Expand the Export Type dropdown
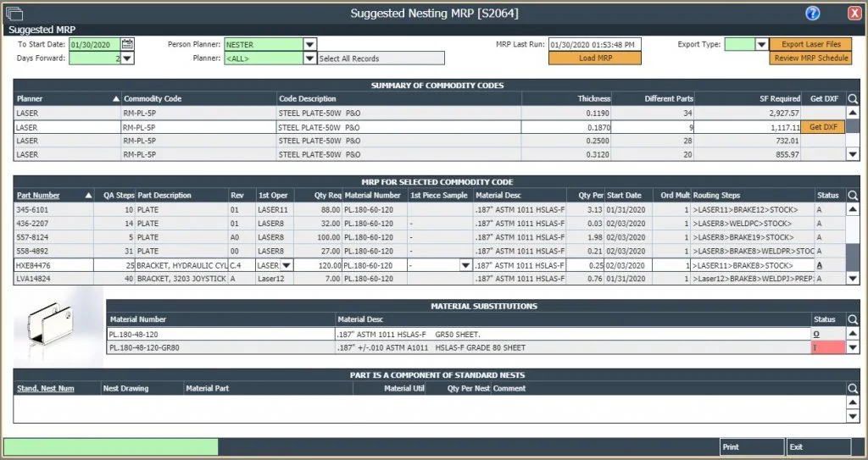 761,44
